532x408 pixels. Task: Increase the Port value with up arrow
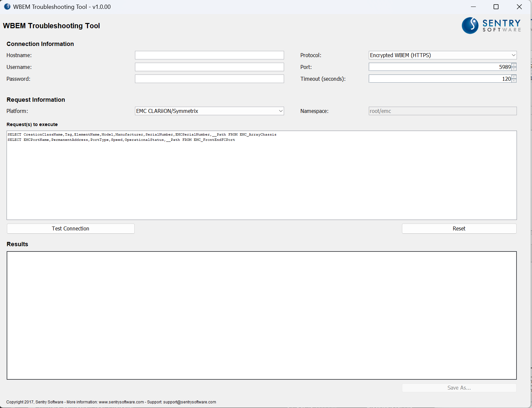514,65
